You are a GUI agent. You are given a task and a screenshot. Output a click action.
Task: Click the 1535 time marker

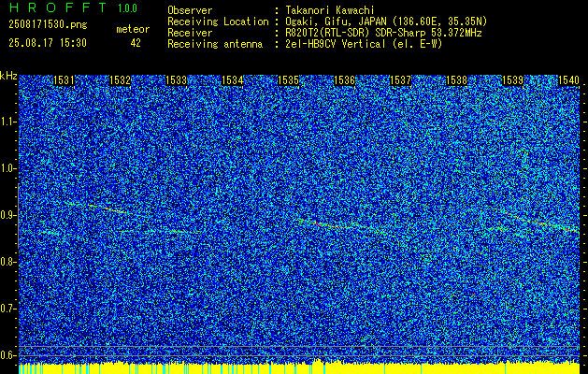(288, 80)
